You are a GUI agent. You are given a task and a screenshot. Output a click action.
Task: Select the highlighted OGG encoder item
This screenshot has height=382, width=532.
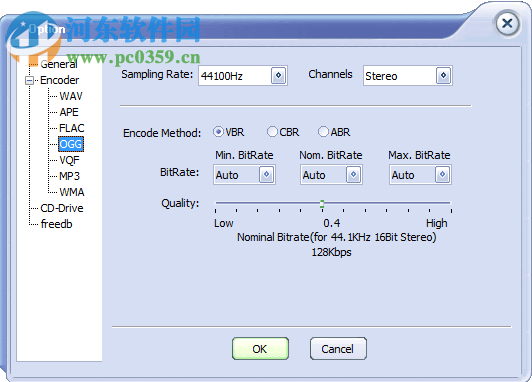point(71,144)
